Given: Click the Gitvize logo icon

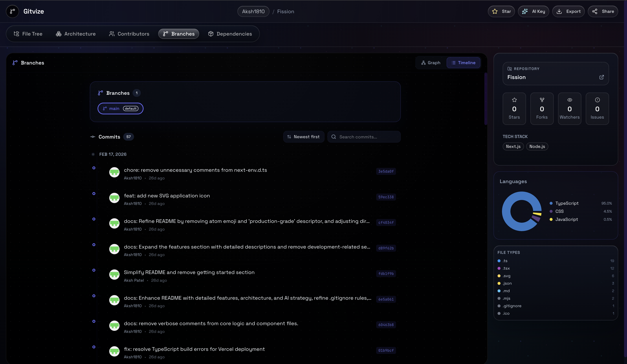Looking at the screenshot, I should coord(12,11).
